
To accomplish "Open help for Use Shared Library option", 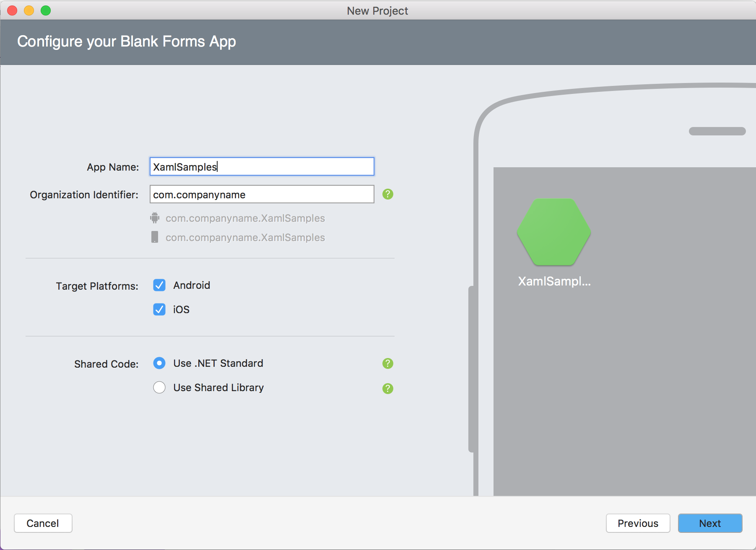I will pos(387,389).
